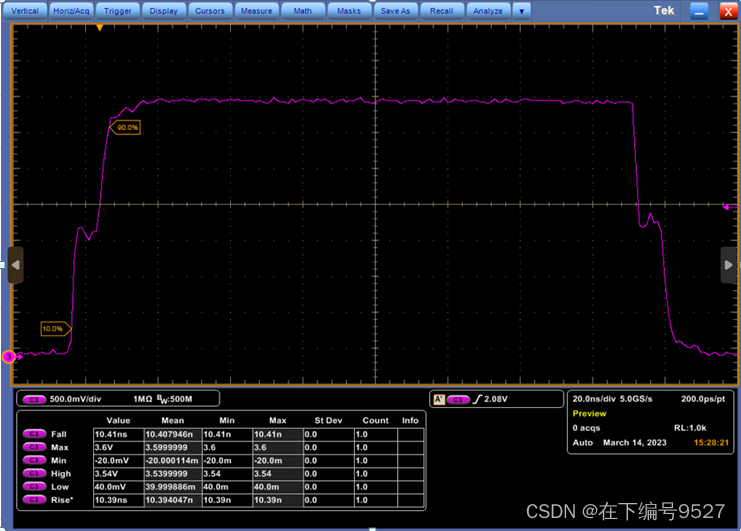Click the C3 badge next to Fall measurement
Viewport: 741px width, 531px height.
(x=34, y=434)
